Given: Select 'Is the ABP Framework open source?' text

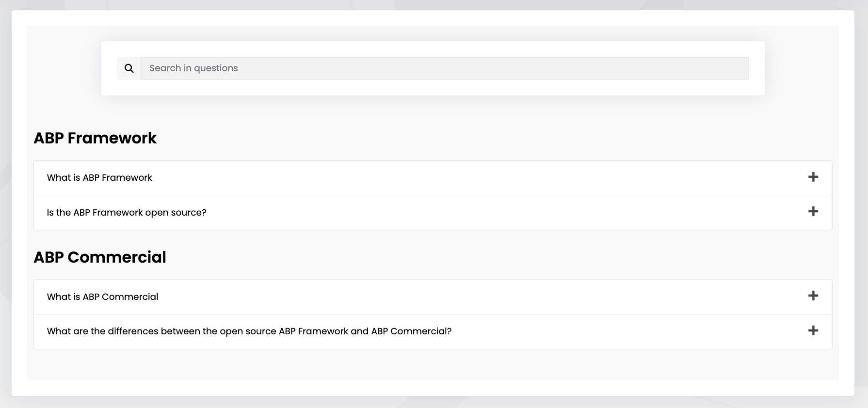Looking at the screenshot, I should coord(126,212).
